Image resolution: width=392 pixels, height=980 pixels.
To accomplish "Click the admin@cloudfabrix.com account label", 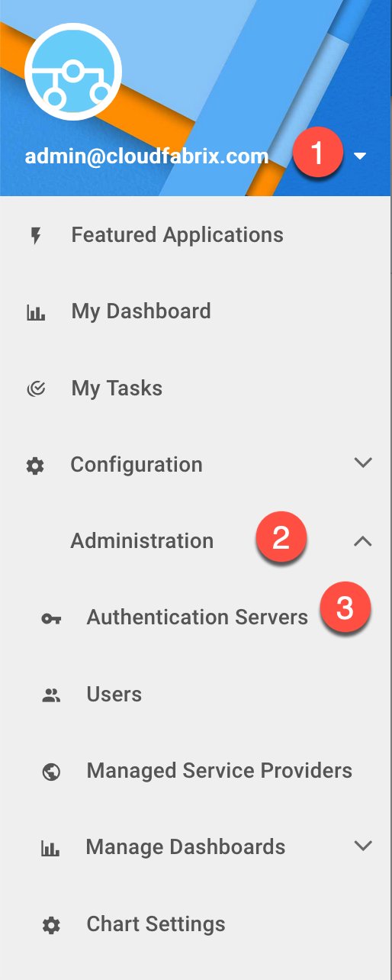I will 147,156.
